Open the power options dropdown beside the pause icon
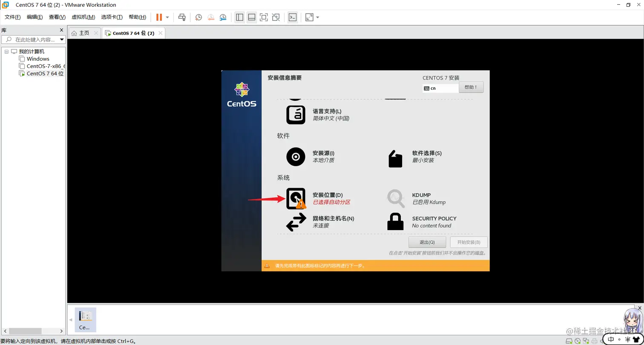 [x=167, y=17]
